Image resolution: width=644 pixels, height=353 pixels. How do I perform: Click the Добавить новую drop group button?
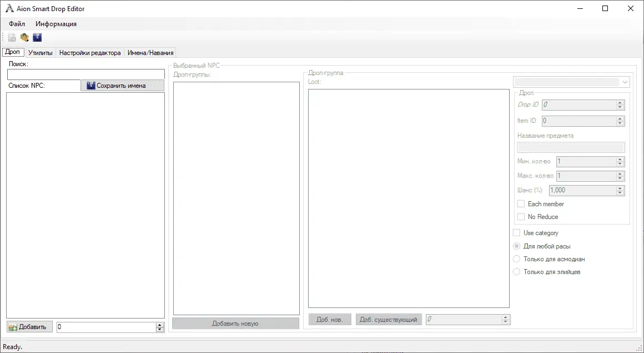coord(235,324)
